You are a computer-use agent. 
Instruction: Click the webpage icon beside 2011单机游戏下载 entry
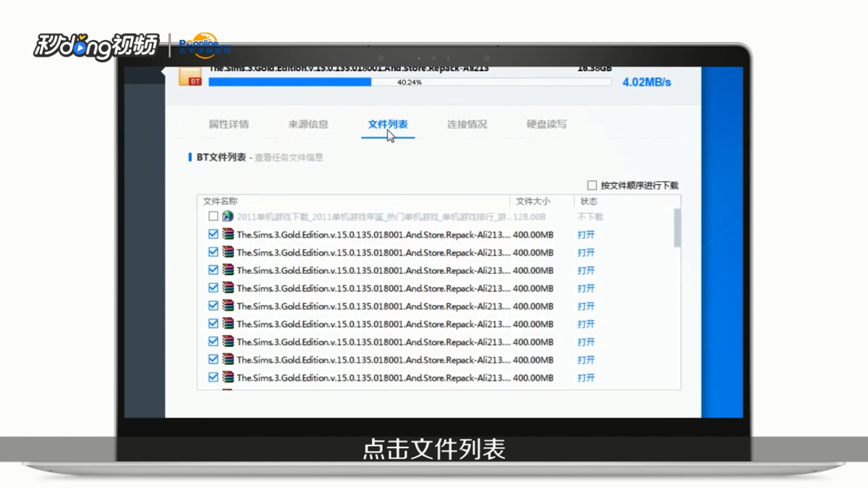[227, 216]
